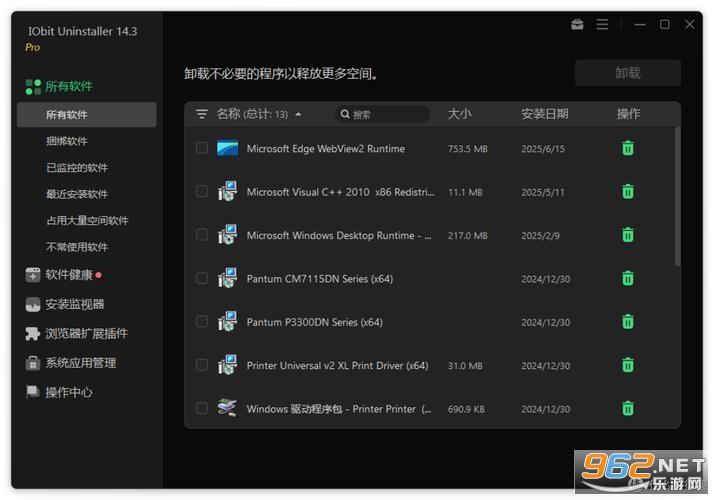Click the Pantum CM7115DN Series (x64) name
714x500 pixels.
[320, 279]
